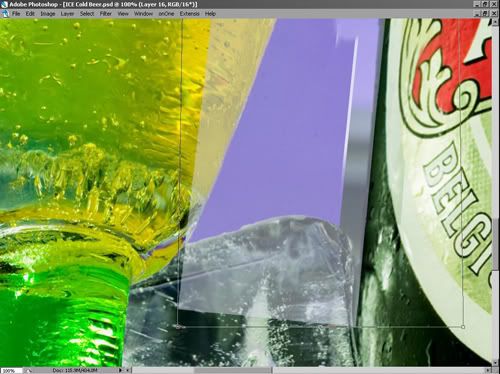This screenshot has width=500, height=374.
Task: Open the Filter menu
Action: [x=106, y=14]
